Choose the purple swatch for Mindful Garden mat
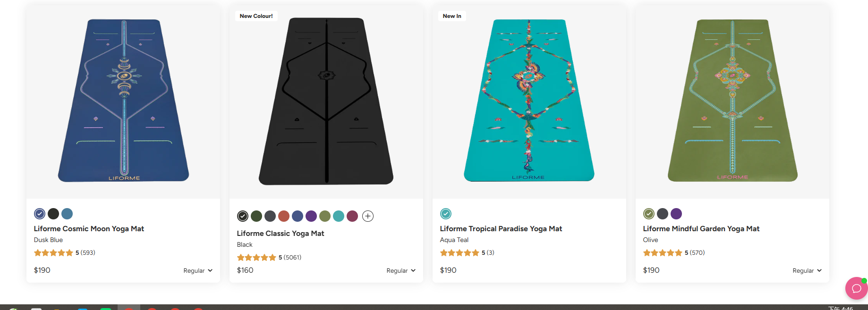Image resolution: width=868 pixels, height=310 pixels. 676,214
